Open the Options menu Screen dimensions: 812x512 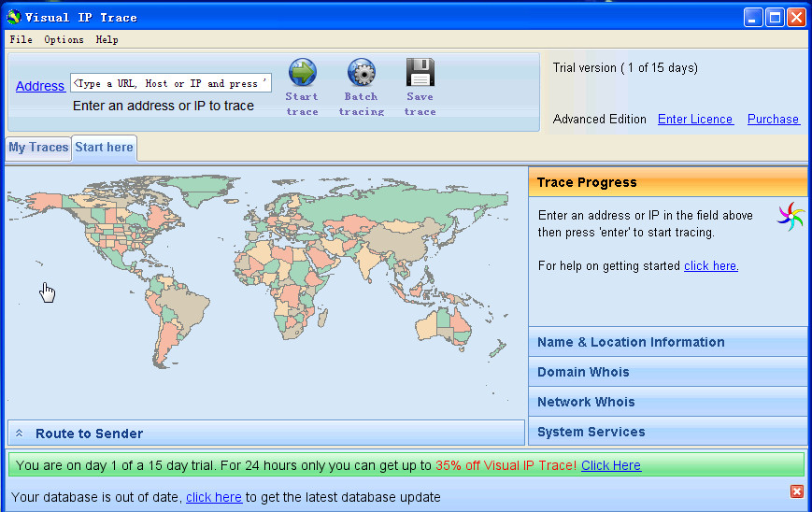(x=64, y=39)
